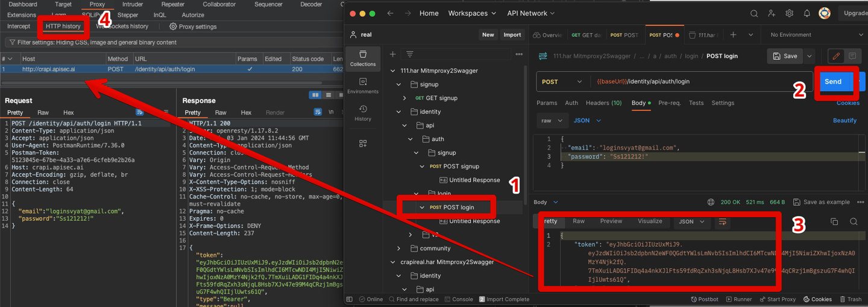Open the Environments sidebar panel
This screenshot has height=307, width=868.
coord(363,86)
